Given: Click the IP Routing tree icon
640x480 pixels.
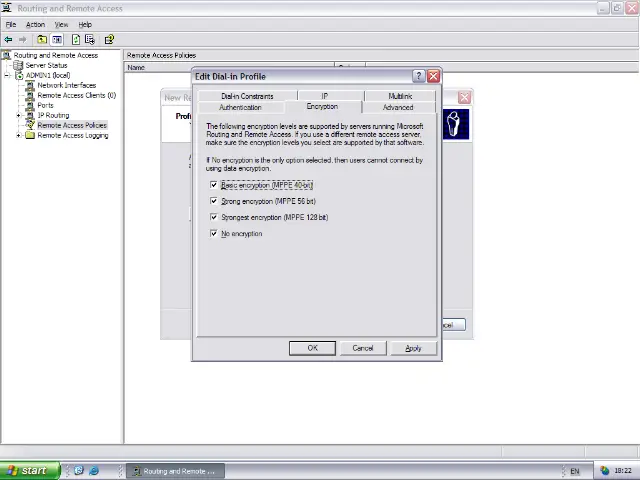Looking at the screenshot, I should click(x=30, y=116).
